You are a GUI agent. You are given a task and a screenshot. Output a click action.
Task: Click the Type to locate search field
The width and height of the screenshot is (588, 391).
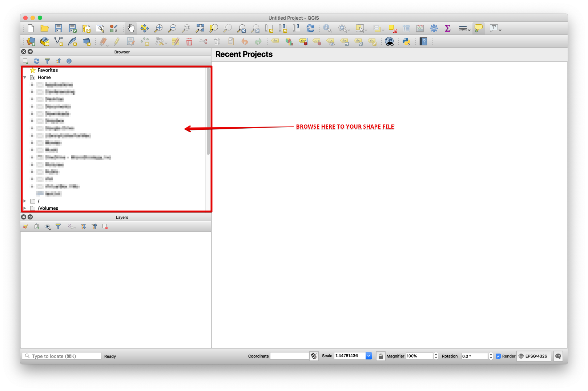click(61, 356)
